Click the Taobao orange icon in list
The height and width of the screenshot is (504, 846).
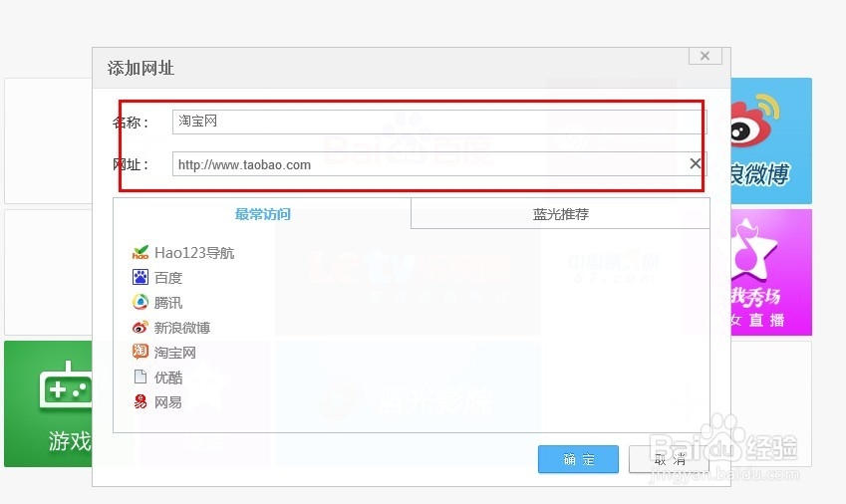coord(141,352)
